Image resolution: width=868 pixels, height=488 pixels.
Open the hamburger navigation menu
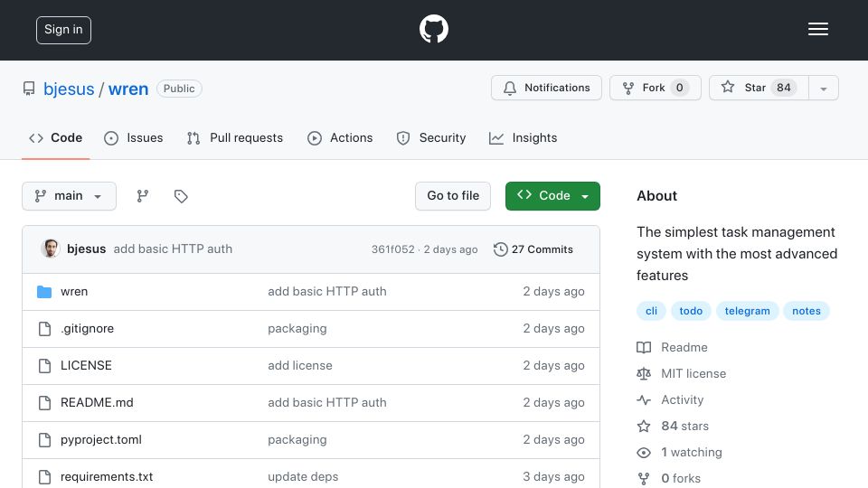[817, 29]
